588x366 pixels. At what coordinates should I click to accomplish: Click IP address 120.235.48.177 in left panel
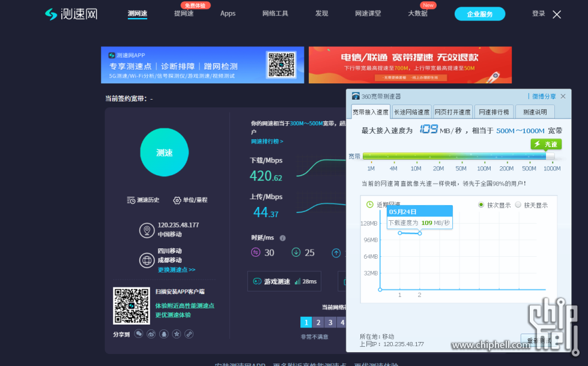(178, 225)
